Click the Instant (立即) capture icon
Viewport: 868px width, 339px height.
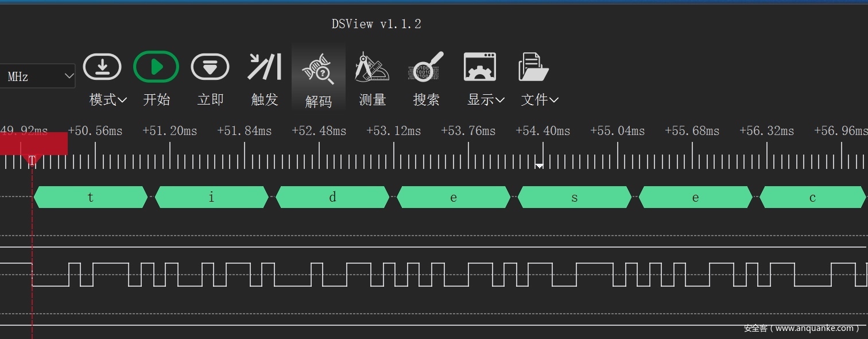tap(210, 67)
